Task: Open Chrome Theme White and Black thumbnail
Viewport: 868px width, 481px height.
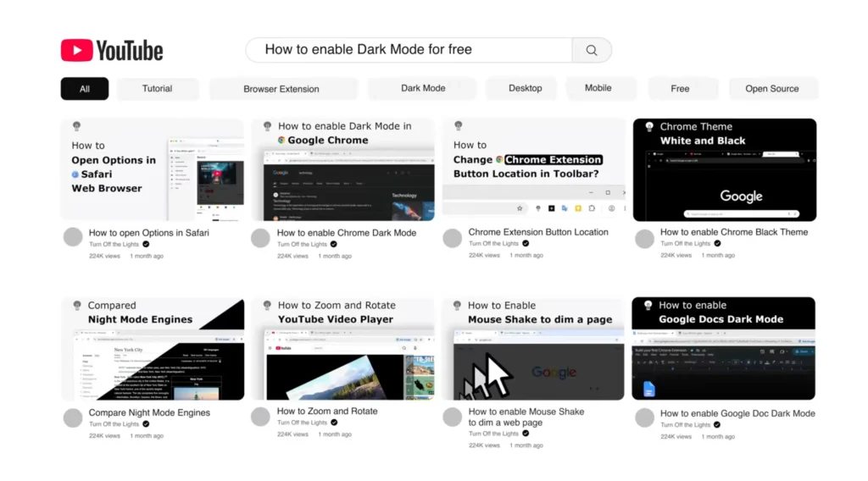Action: pos(725,169)
